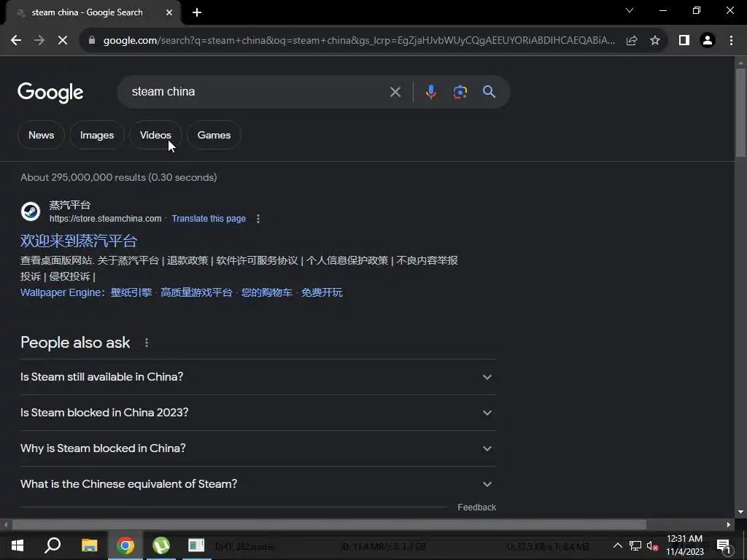Open 免费开玩 sitelink
The image size is (747, 560).
(322, 292)
